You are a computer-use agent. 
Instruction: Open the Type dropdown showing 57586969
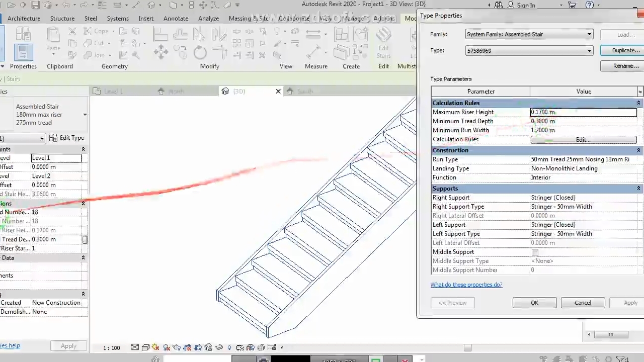529,51
